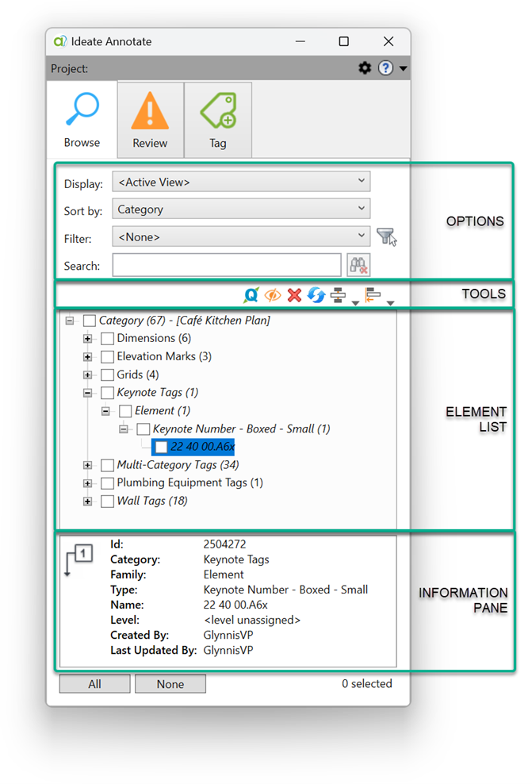Viewport: 532px width, 784px height.
Task: Click the orange hide eye icon
Action: (273, 295)
